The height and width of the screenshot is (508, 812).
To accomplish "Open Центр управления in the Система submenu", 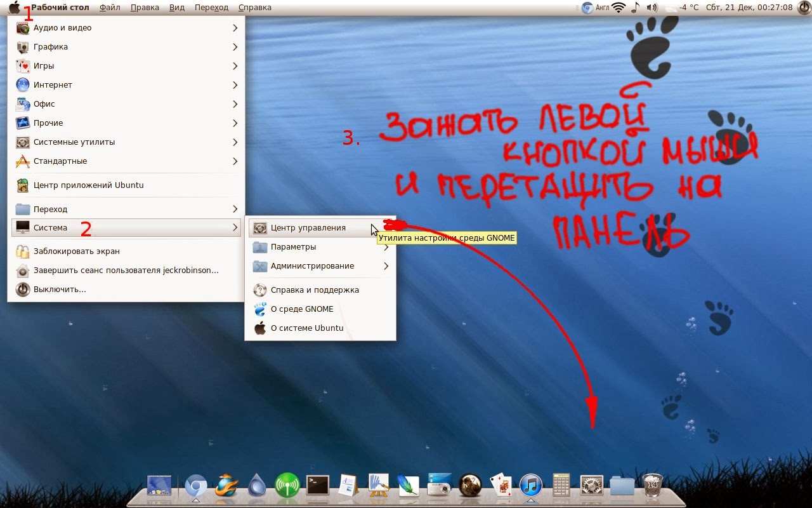I will (320, 228).
